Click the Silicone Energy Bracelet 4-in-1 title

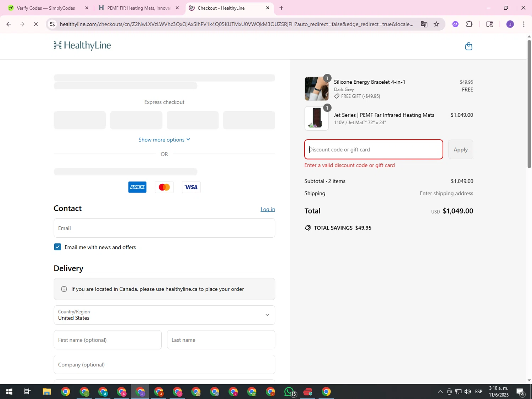coord(369,82)
